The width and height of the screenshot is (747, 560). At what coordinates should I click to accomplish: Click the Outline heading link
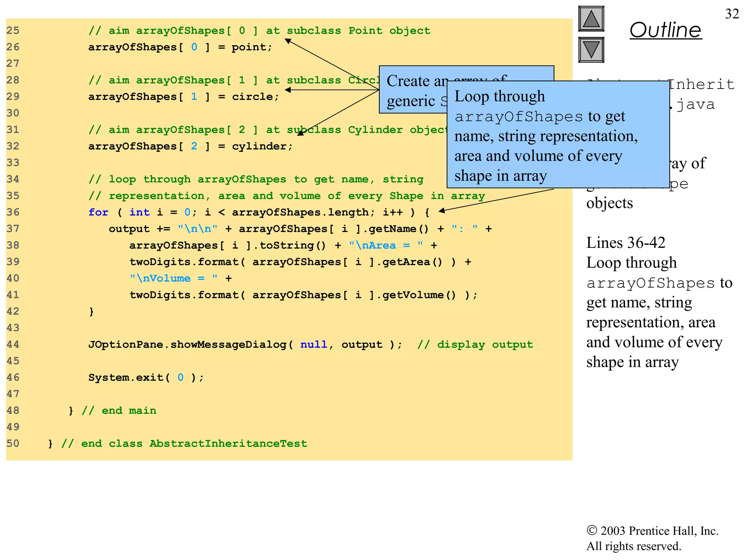[x=665, y=30]
